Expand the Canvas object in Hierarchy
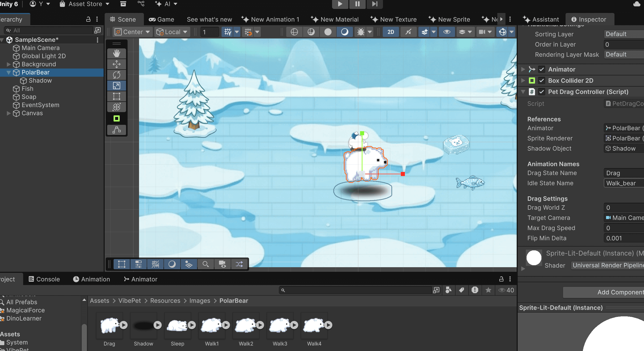 click(9, 113)
